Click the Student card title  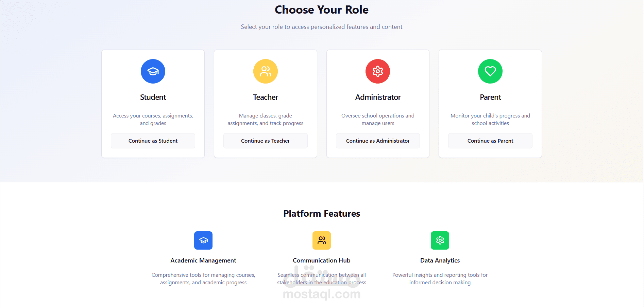coord(153,97)
